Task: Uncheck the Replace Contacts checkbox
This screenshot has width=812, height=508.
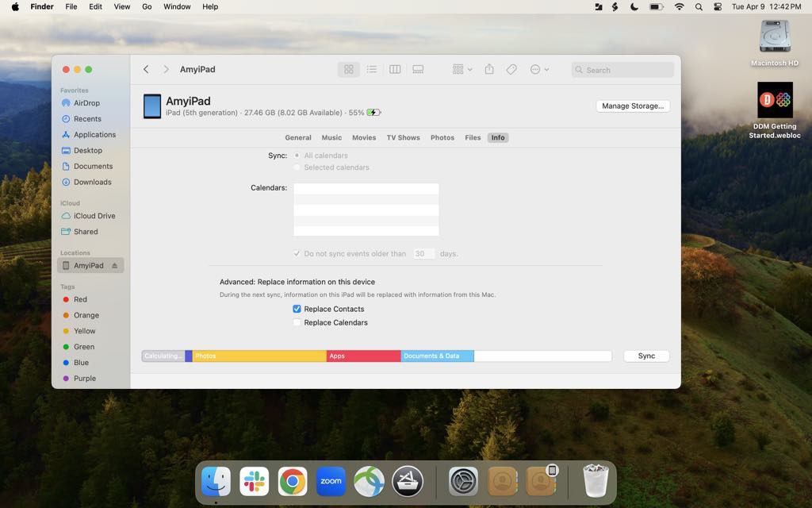Action: pos(297,309)
